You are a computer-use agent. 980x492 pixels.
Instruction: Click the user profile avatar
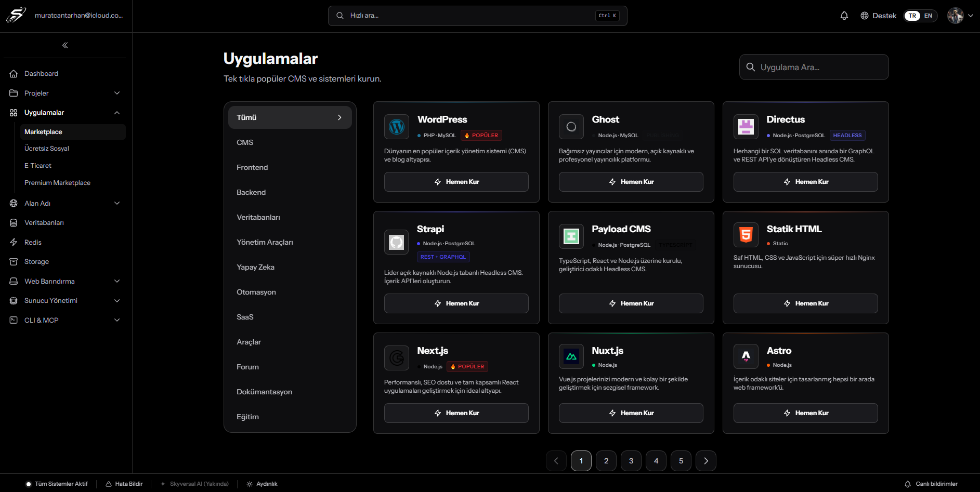(956, 16)
